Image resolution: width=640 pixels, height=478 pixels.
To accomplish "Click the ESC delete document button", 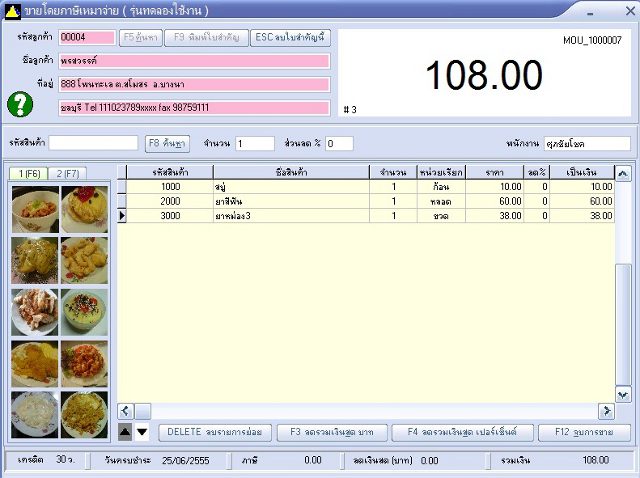I will point(290,38).
